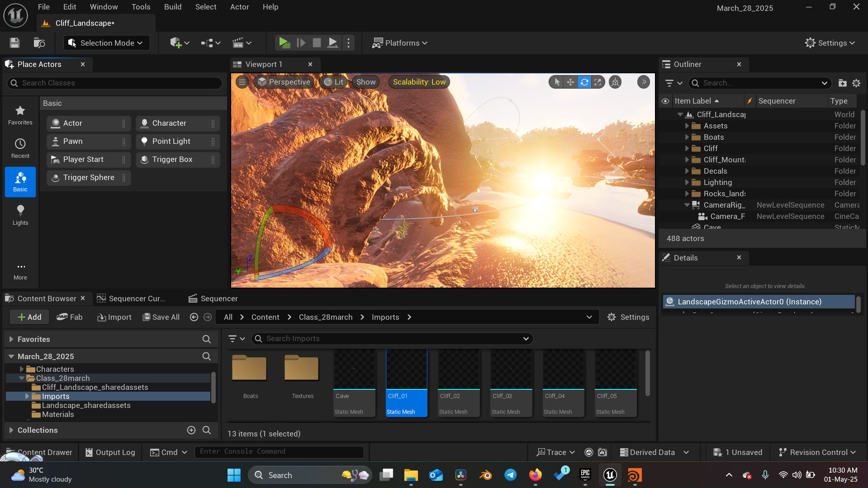
Task: Click the Enter Console Command field
Action: pos(279,451)
